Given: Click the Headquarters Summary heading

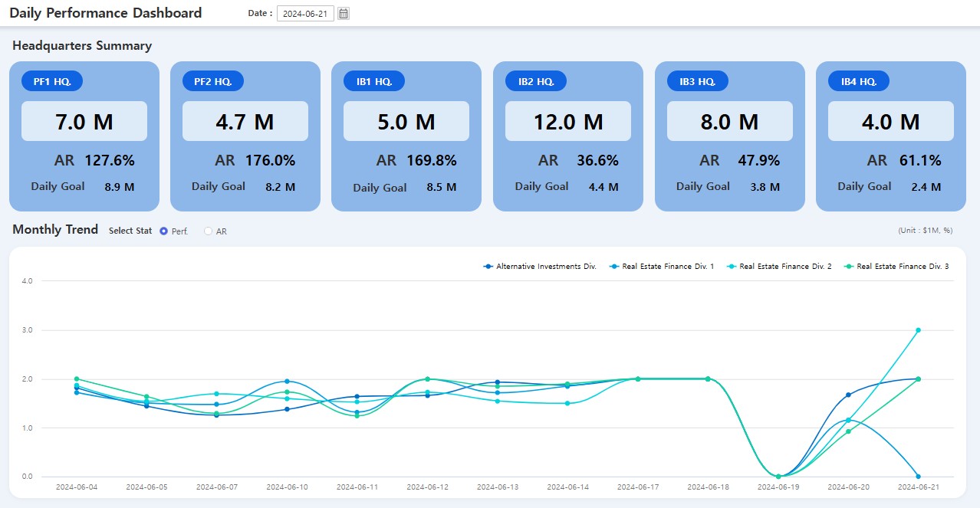Looking at the screenshot, I should [82, 46].
